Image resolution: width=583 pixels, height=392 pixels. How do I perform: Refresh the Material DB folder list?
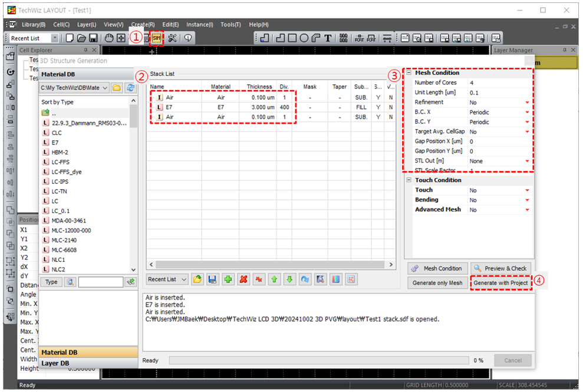130,88
